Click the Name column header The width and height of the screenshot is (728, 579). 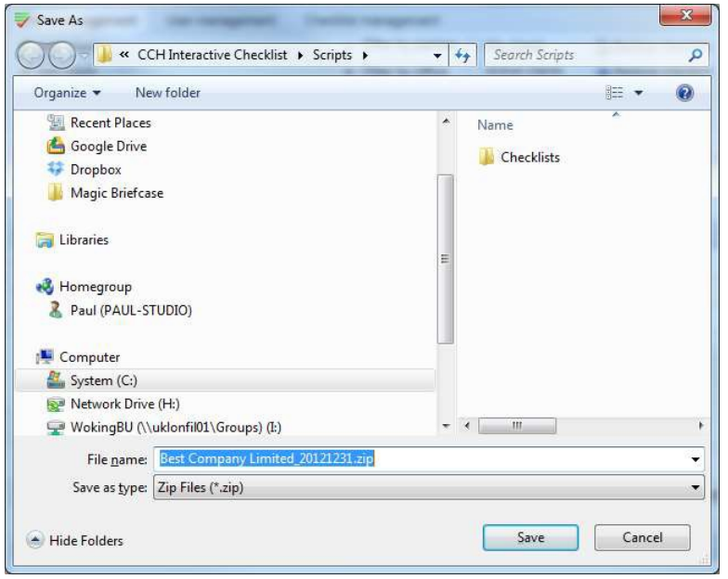pyautogui.click(x=495, y=125)
